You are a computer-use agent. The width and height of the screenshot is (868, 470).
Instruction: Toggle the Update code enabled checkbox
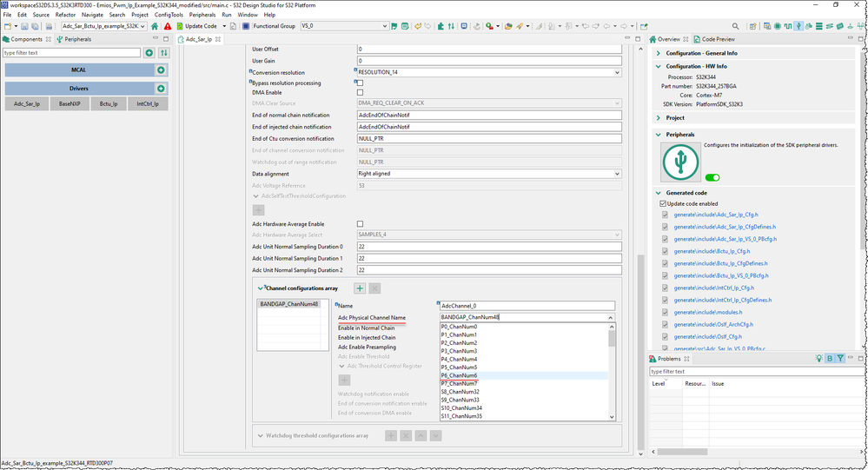(x=664, y=203)
